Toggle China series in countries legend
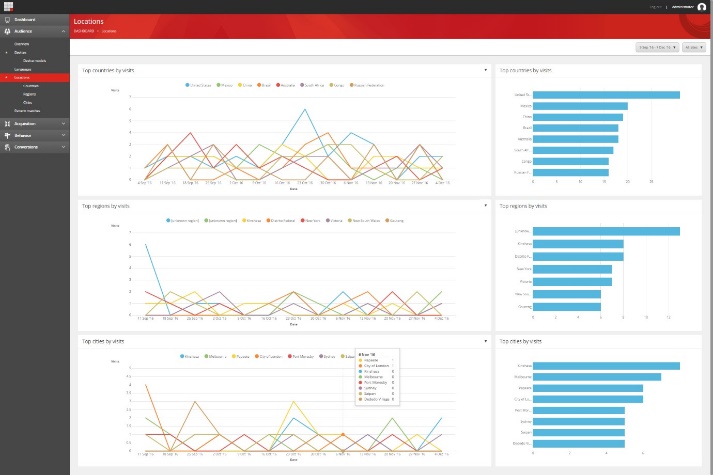This screenshot has height=475, width=713. click(x=245, y=85)
